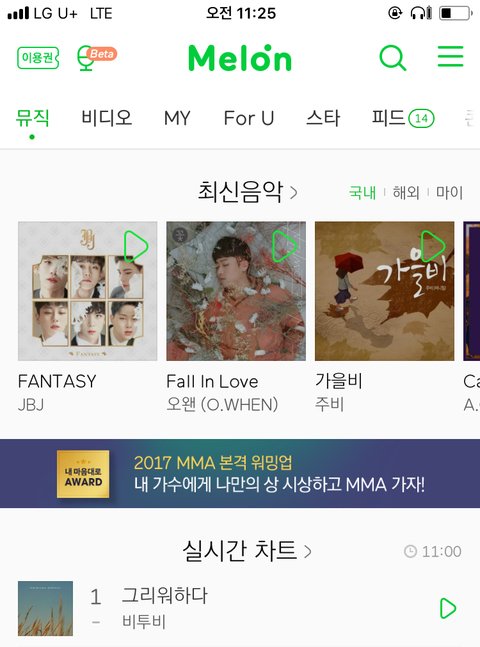This screenshot has width=480, height=647.
Task: Open the 피드 tab with badge 14
Action: click(403, 118)
